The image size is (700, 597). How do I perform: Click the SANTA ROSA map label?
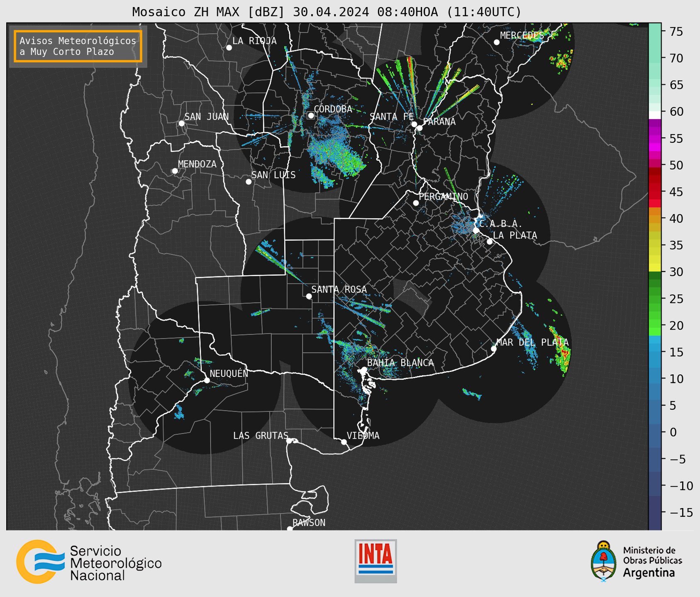pos(339,289)
